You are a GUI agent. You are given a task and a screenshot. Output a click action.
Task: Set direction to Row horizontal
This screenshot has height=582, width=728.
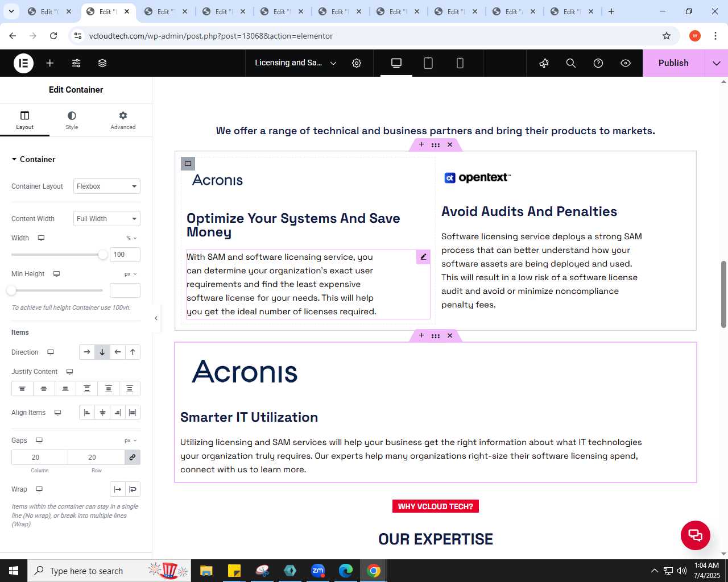tap(86, 352)
